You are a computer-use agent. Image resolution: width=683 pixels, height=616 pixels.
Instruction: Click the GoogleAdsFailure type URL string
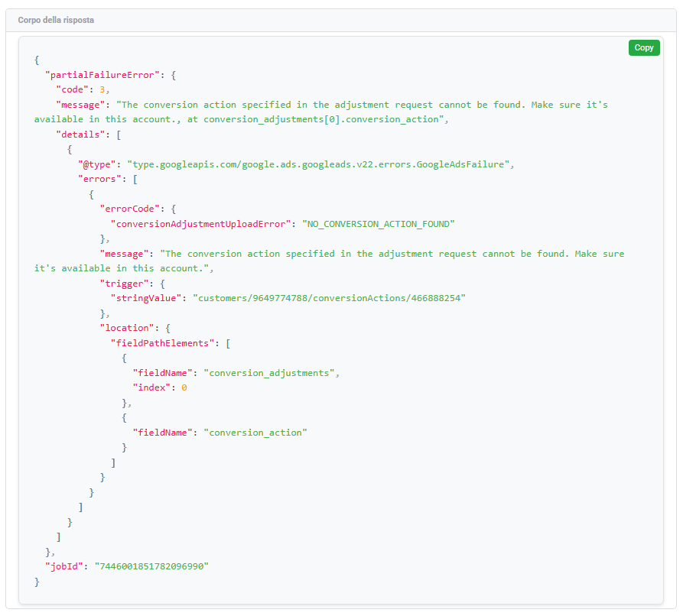[316, 164]
